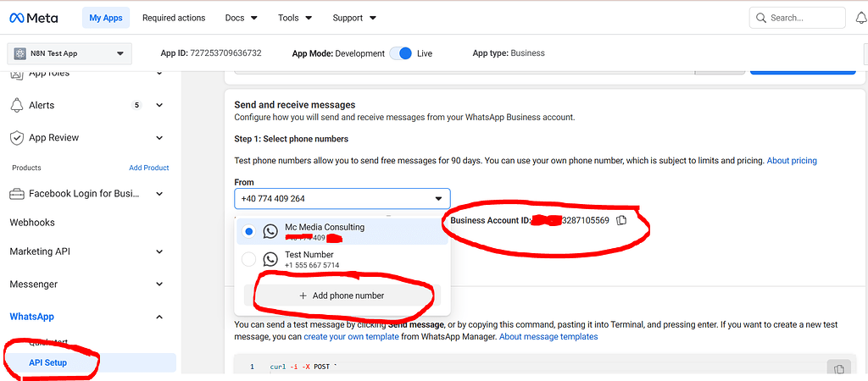Click WhatsApp icon beside Test Number

click(270, 259)
